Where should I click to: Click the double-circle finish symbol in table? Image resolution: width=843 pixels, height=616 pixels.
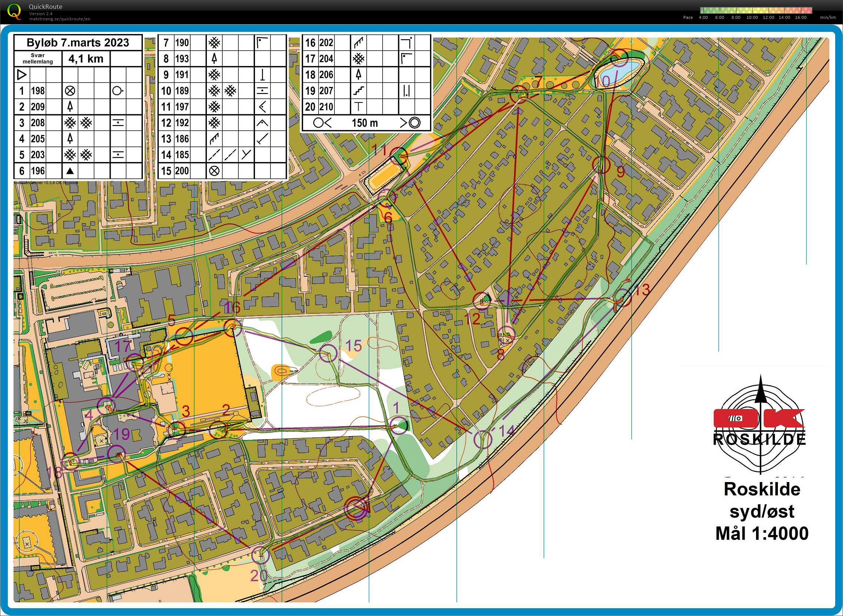(x=414, y=123)
